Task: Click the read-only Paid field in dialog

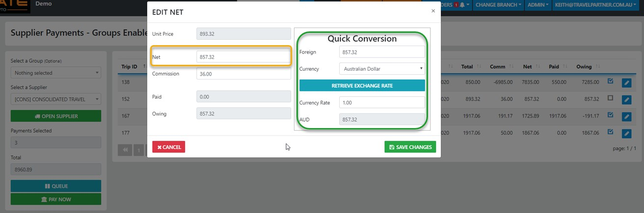Action: (x=243, y=97)
